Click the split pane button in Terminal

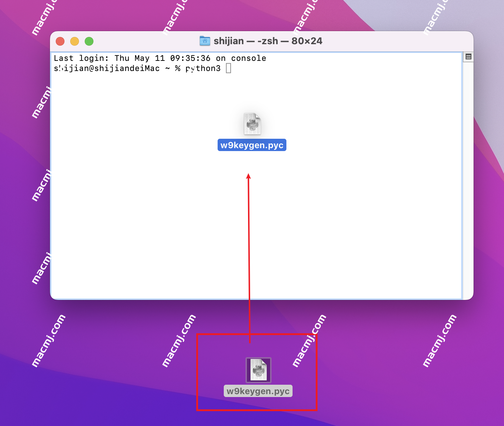point(468,57)
